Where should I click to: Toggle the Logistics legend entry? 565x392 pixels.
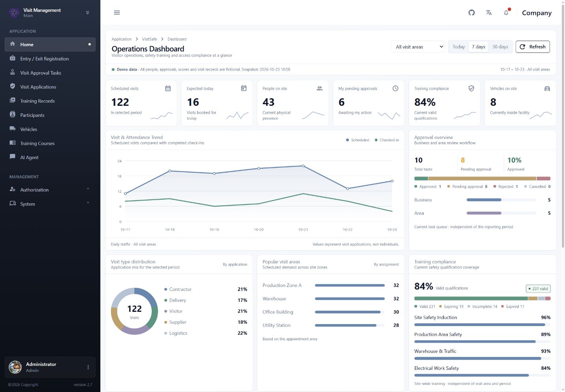coord(176,333)
